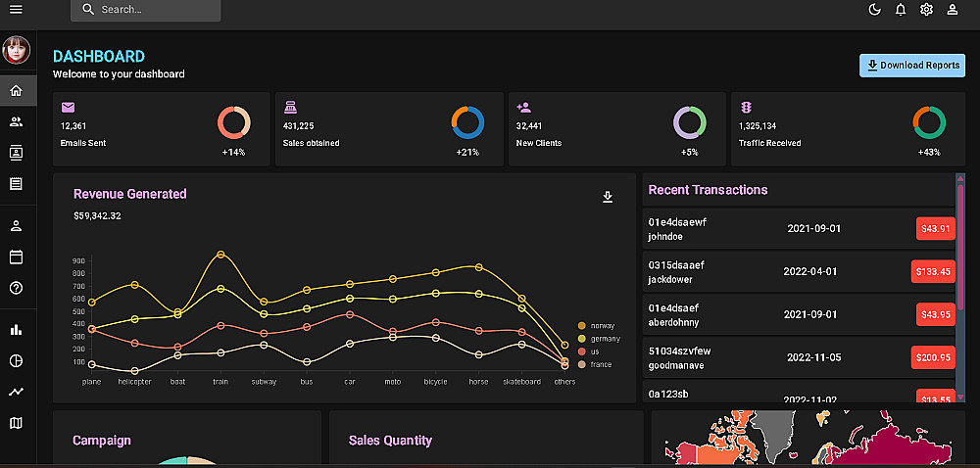Open the user profile icon in the top bar
Image resolution: width=980 pixels, height=468 pixels.
click(x=952, y=10)
